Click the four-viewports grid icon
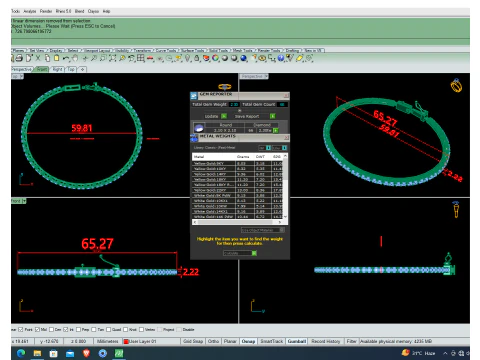The width and height of the screenshot is (480, 360). point(141,58)
